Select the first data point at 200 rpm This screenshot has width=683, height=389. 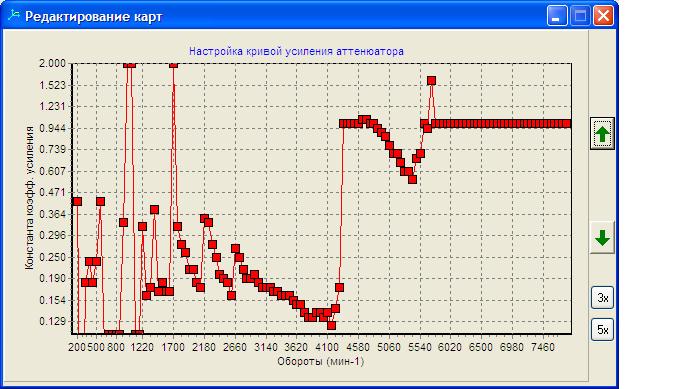tap(77, 201)
